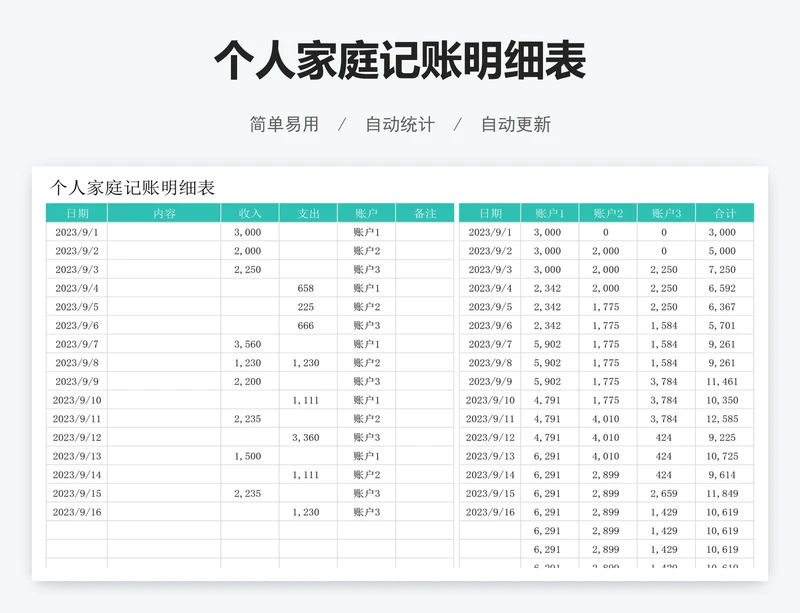The image size is (800, 613).
Task: Click the 收入 cell 2,250 in 2023/9/3 row
Action: [x=248, y=269]
